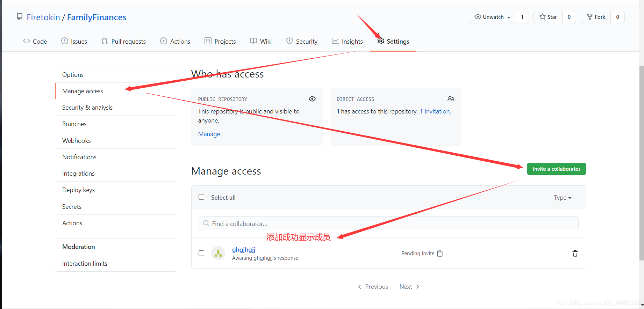644x309 pixels.
Task: Check the Select all checkbox
Action: 201,197
